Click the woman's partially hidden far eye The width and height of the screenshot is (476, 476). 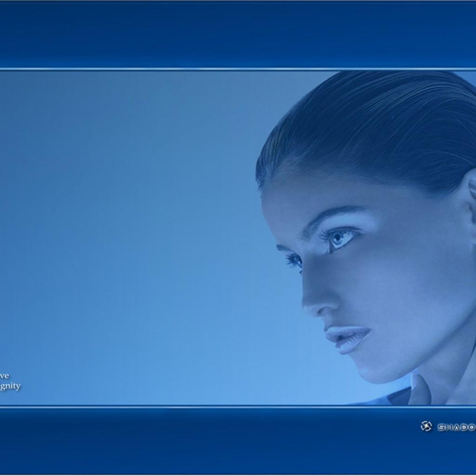click(x=294, y=260)
